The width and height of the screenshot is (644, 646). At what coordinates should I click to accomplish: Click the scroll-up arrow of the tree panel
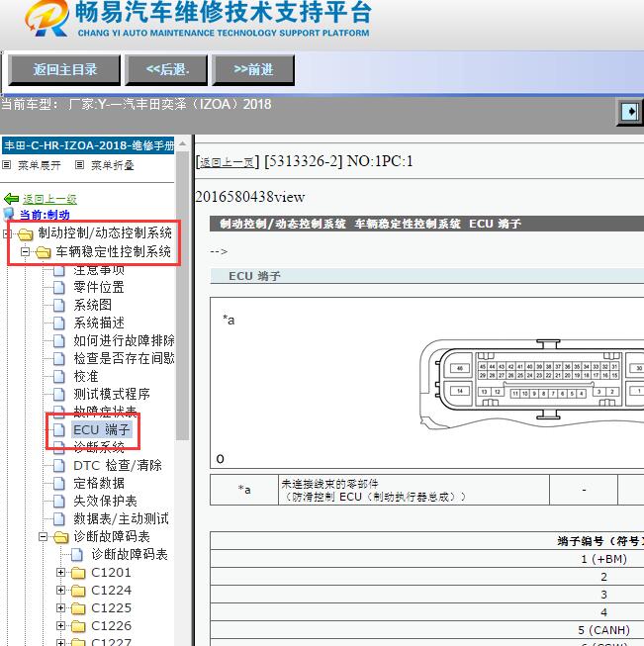pyautogui.click(x=182, y=143)
